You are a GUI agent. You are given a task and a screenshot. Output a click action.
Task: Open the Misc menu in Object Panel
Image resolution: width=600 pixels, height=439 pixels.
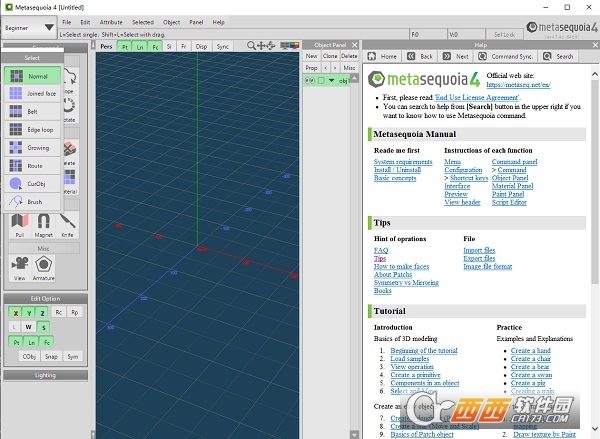pyautogui.click(x=349, y=68)
